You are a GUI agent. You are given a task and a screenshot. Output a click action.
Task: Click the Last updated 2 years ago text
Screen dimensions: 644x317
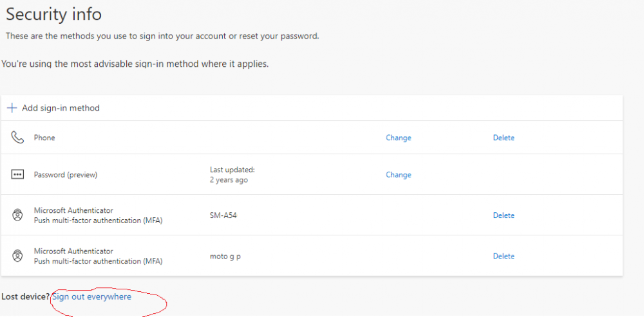tap(232, 175)
